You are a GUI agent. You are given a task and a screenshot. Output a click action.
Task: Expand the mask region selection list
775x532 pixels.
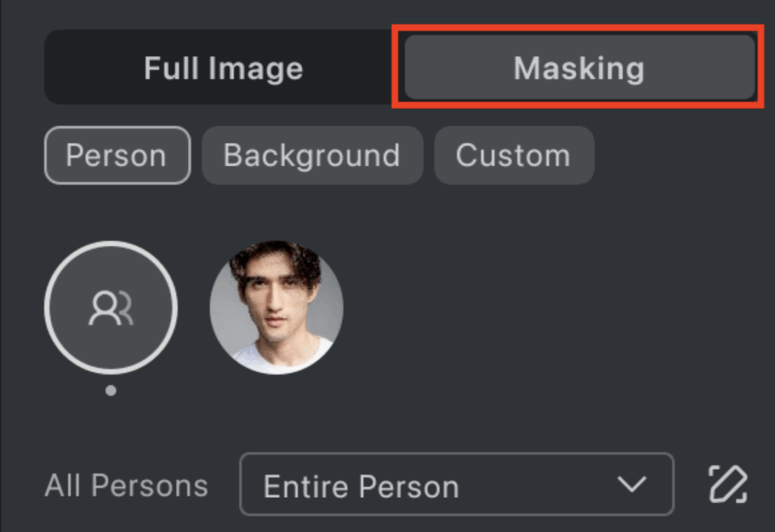click(457, 486)
